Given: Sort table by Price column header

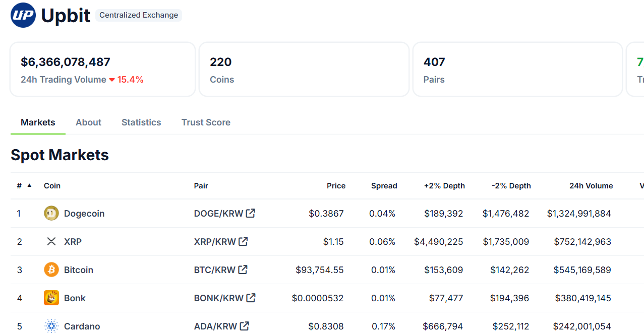Looking at the screenshot, I should [x=336, y=186].
